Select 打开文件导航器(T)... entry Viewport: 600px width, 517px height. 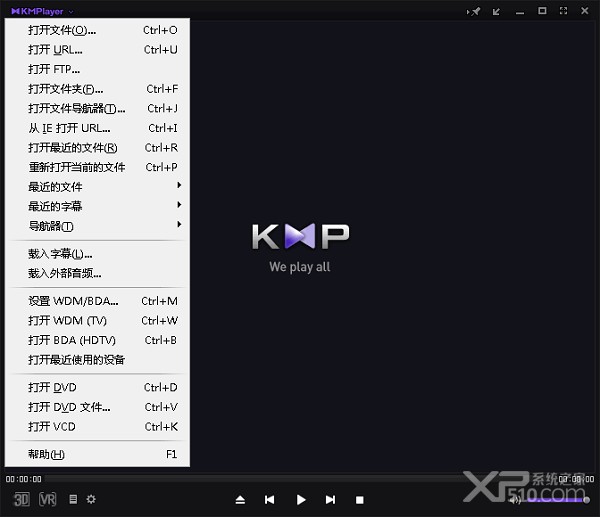coord(97,108)
